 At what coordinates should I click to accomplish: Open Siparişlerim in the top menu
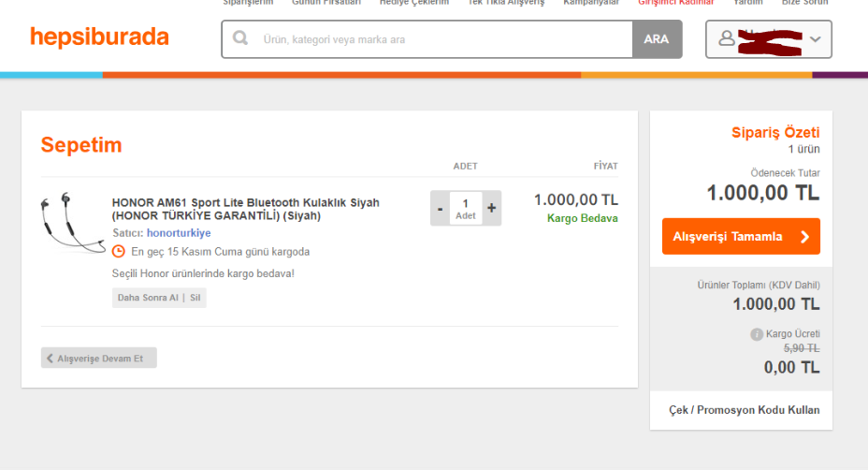tap(248, 3)
